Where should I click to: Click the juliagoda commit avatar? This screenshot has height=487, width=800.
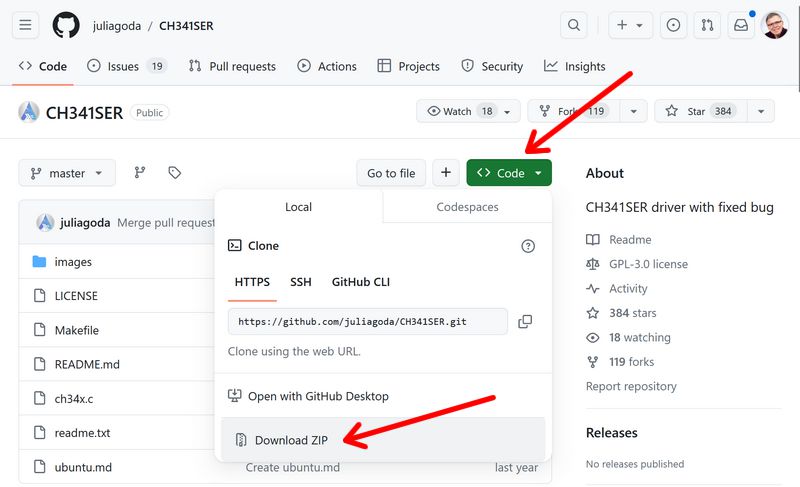point(45,222)
